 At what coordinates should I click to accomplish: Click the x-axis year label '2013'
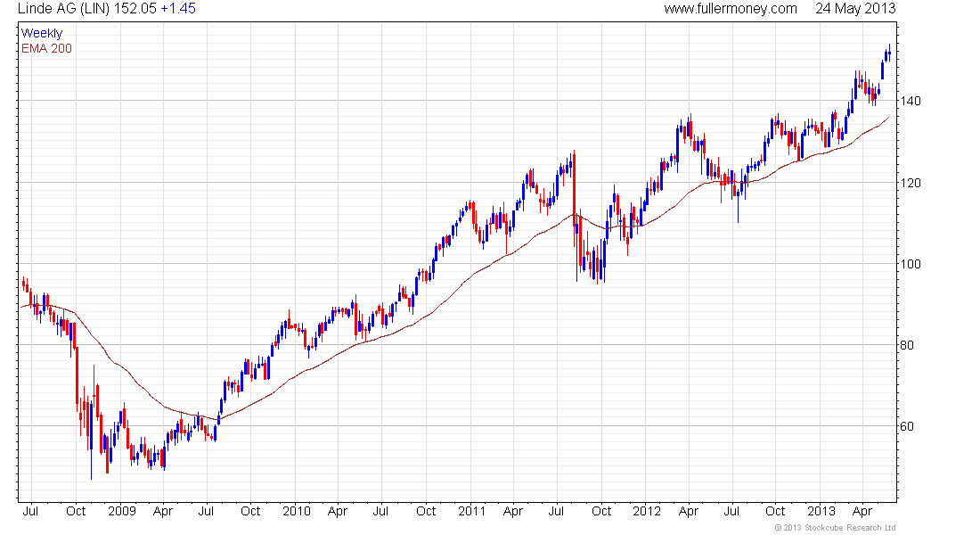[x=821, y=511]
